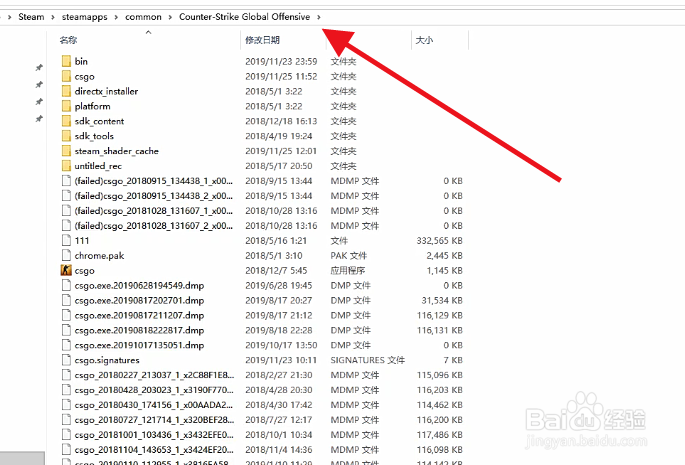This screenshot has height=465, width=685.
Task: Click the 应用程序 type label of csgo
Action: coord(348,270)
